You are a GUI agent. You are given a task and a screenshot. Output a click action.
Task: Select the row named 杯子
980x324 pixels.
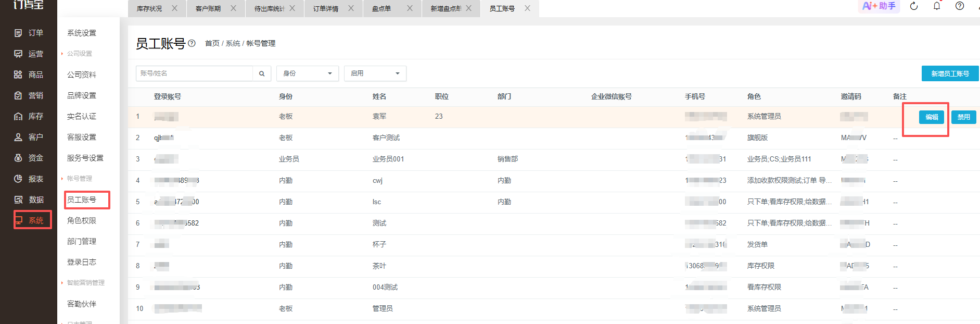click(554, 245)
